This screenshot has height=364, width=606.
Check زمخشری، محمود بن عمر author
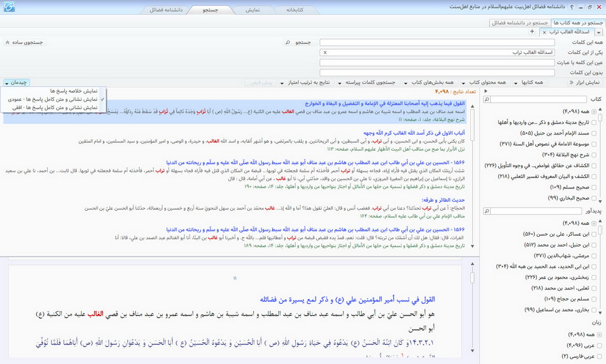[594, 277]
